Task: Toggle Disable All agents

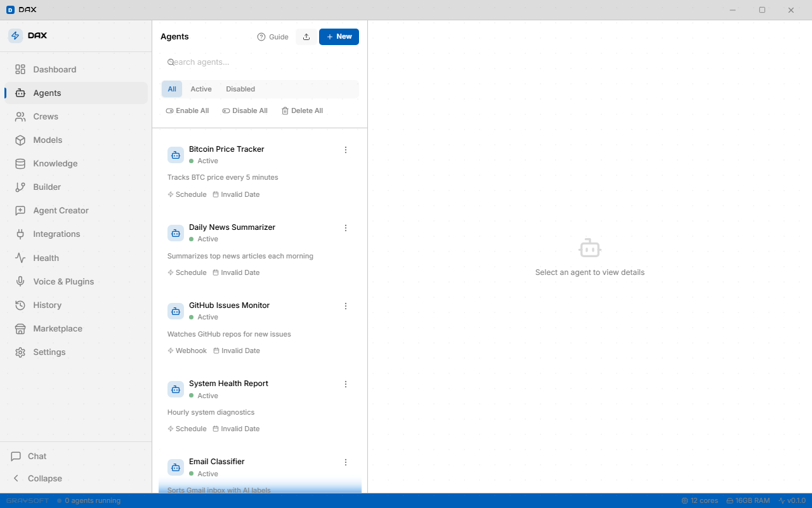Action: (245, 110)
